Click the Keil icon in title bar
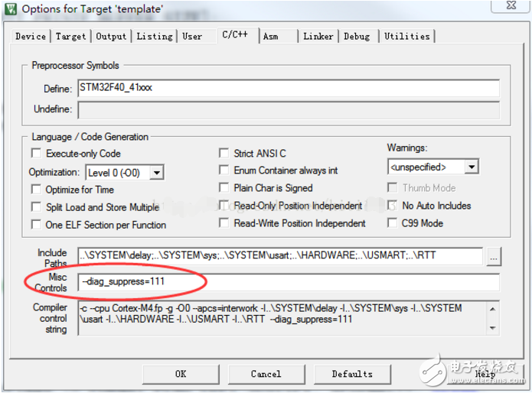The height and width of the screenshot is (393, 532). coord(11,9)
